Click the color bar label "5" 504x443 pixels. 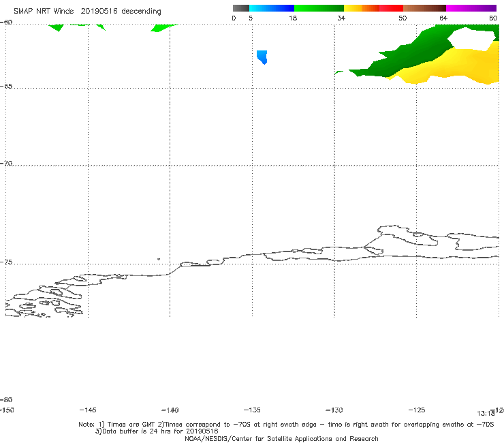(251, 18)
